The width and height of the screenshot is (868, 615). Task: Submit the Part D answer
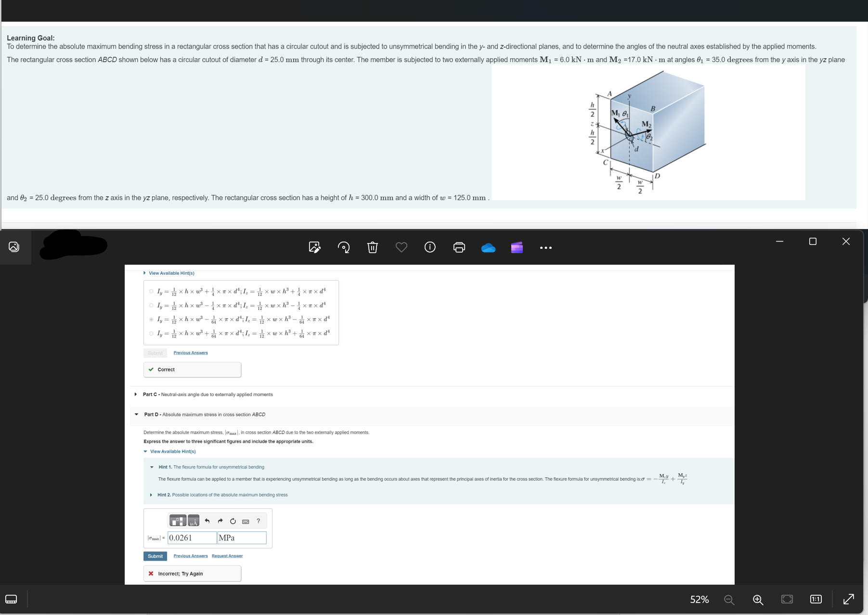(155, 556)
